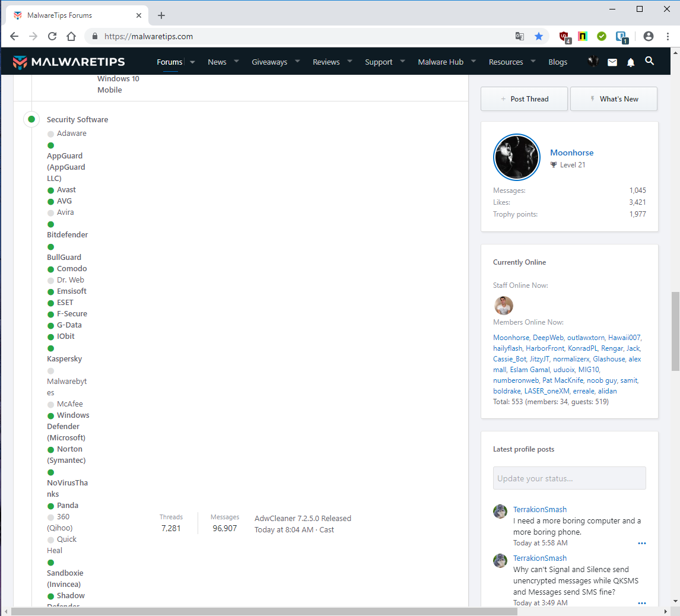Expand the Support dropdown arrow
This screenshot has width=680, height=616.
point(402,62)
